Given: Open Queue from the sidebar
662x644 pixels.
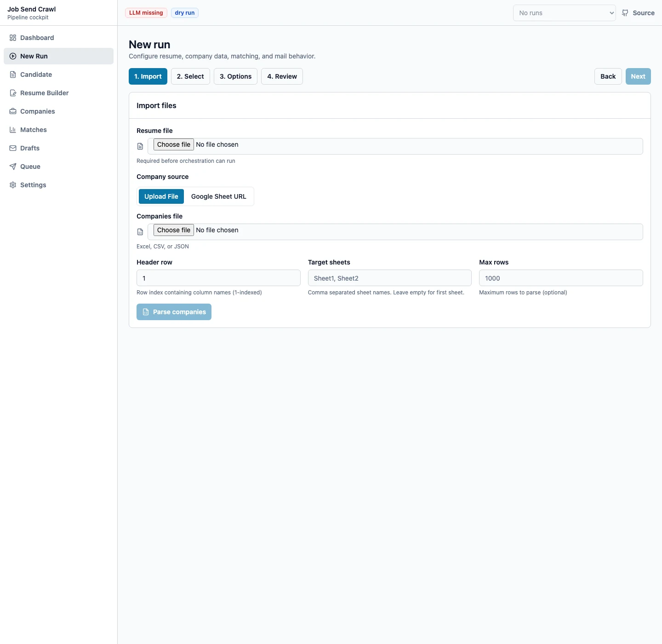Looking at the screenshot, I should 58,167.
